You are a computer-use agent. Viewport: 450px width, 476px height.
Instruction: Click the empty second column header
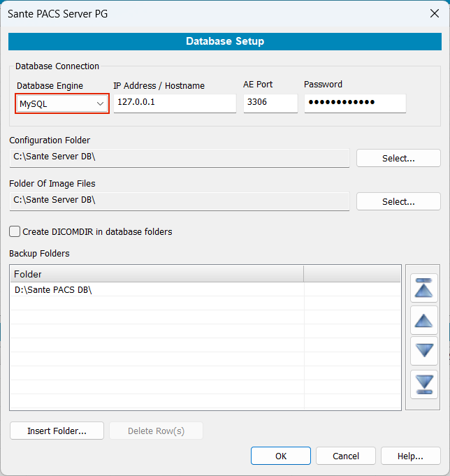pyautogui.click(x=352, y=274)
